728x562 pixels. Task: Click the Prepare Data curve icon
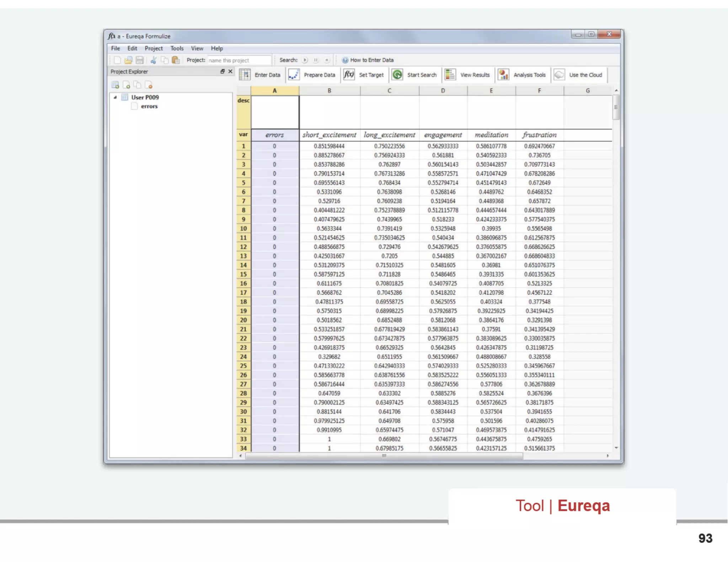pyautogui.click(x=294, y=75)
